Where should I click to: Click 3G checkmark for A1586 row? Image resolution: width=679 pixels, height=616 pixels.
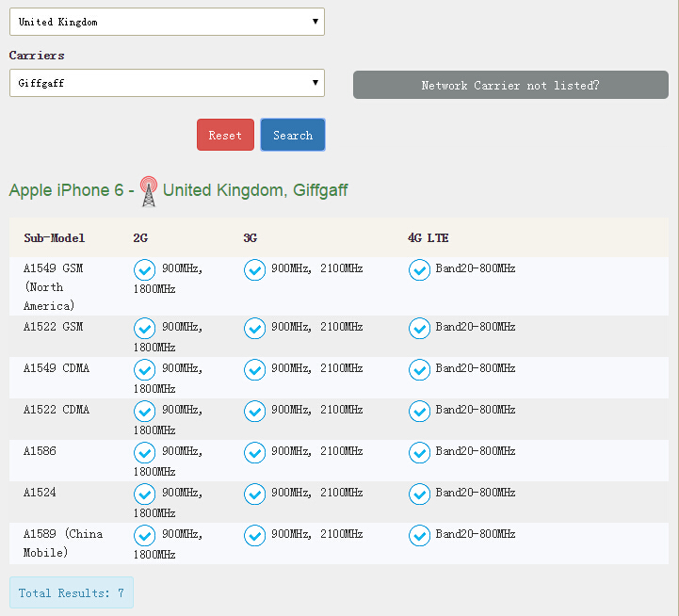[254, 453]
